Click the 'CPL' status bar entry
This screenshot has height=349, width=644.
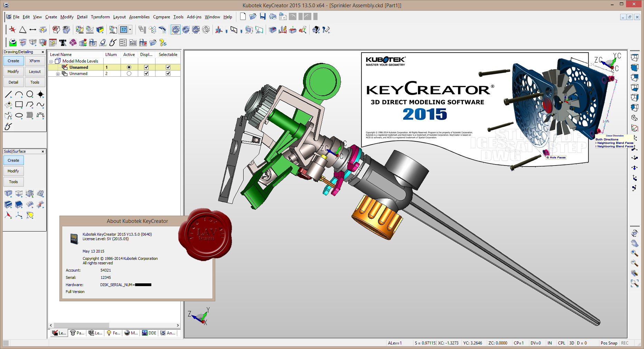(561, 343)
